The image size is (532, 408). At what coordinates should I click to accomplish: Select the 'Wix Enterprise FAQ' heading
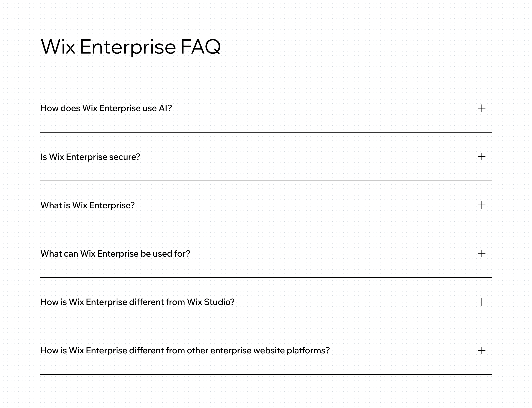click(x=131, y=47)
